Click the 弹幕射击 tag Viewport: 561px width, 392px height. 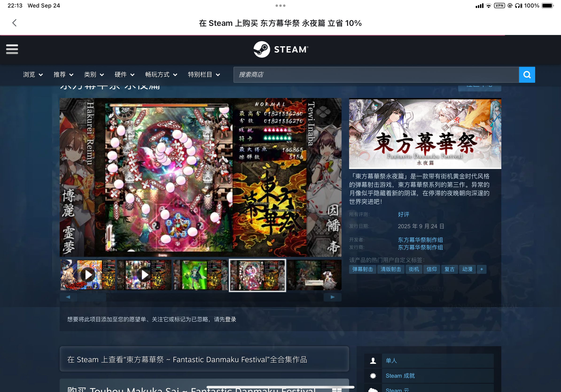pos(362,269)
